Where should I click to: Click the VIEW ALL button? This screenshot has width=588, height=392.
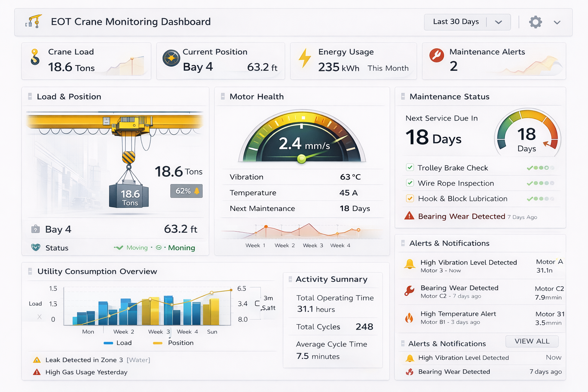(x=532, y=341)
